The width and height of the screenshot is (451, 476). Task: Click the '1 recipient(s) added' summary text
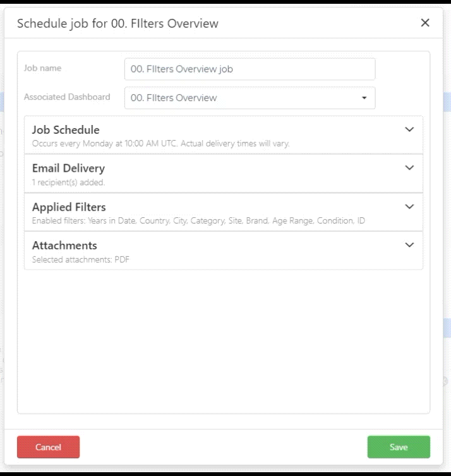68,182
